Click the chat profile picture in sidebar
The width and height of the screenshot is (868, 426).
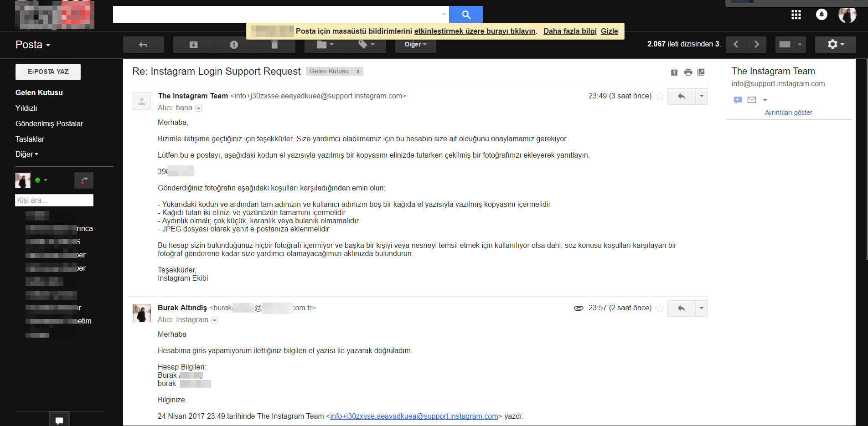coord(23,180)
